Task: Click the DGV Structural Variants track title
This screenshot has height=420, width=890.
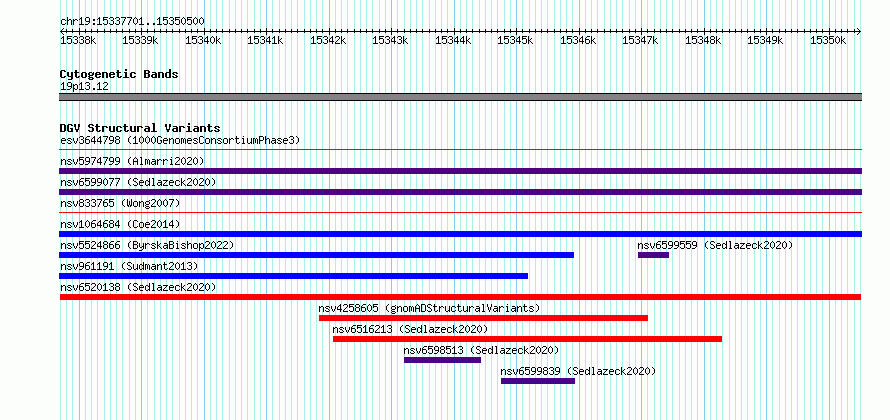Action: [x=140, y=128]
